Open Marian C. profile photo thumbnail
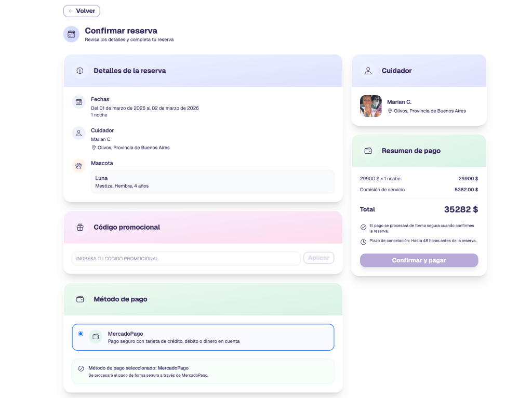532x398 pixels. pyautogui.click(x=371, y=106)
